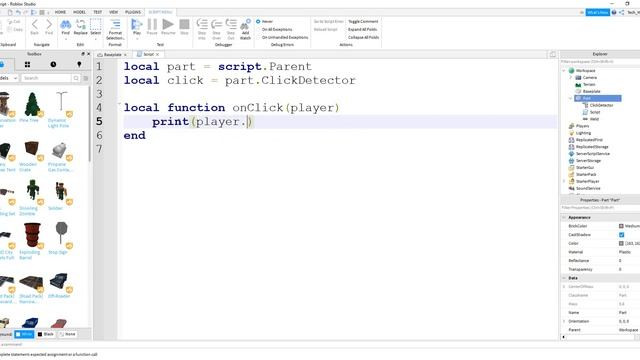This screenshot has height=360, width=640.
Task: Select None toolbox background
Action: coord(67,334)
